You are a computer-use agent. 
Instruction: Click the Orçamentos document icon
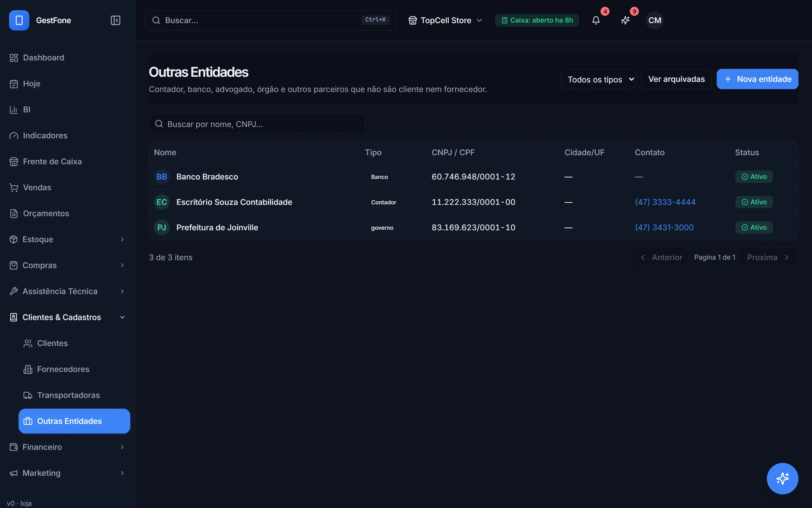coord(14,213)
